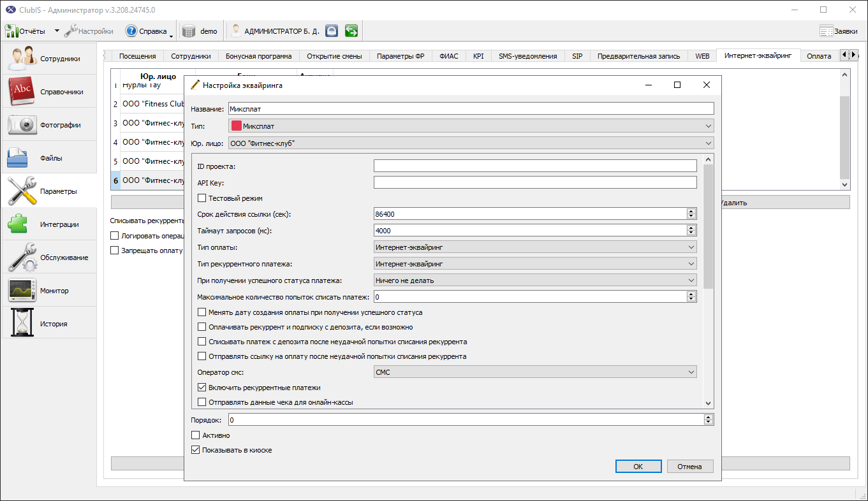Open Сотрудники section in sidebar

[x=49, y=59]
